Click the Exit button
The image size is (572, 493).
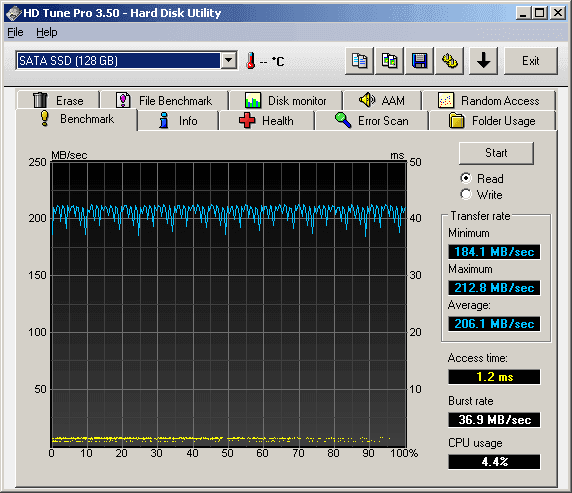(x=531, y=61)
